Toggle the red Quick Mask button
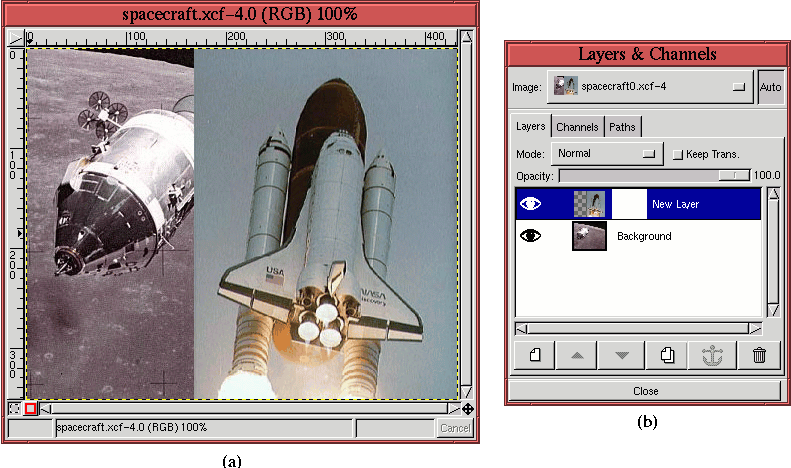Viewport: 791px width, 468px height. tap(30, 408)
